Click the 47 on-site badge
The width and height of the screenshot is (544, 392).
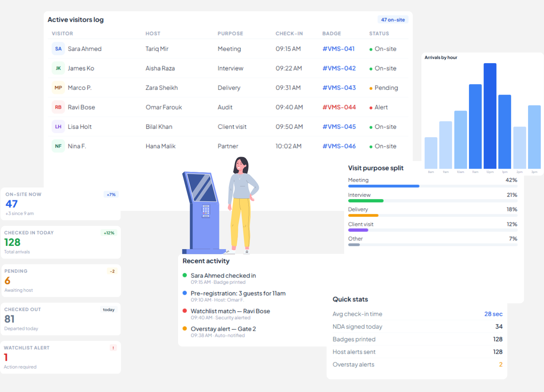(393, 20)
